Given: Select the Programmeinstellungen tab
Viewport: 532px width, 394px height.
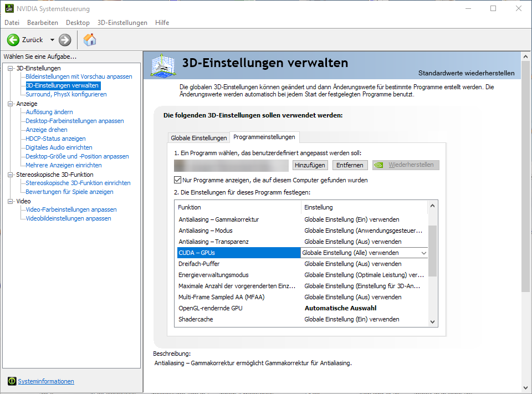Looking at the screenshot, I should click(x=264, y=137).
